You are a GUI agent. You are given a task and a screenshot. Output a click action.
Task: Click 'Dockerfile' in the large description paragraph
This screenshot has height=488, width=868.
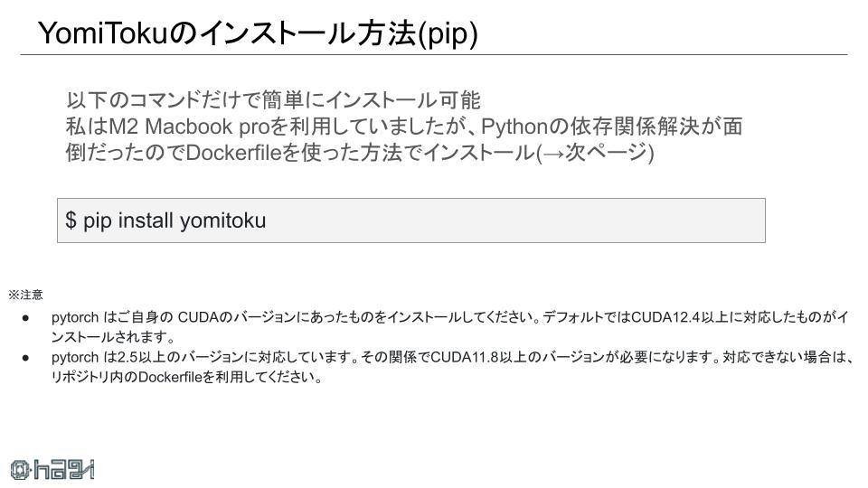(x=234, y=153)
